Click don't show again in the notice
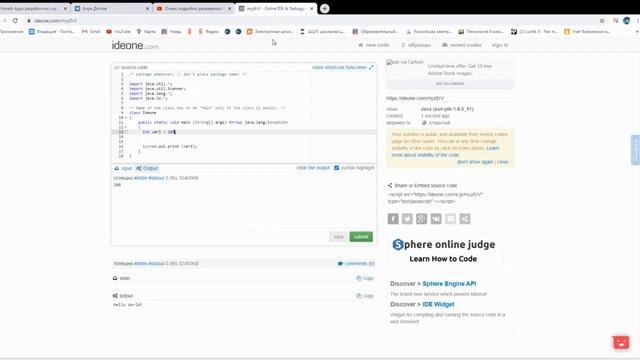640x360 pixels. tap(475, 162)
